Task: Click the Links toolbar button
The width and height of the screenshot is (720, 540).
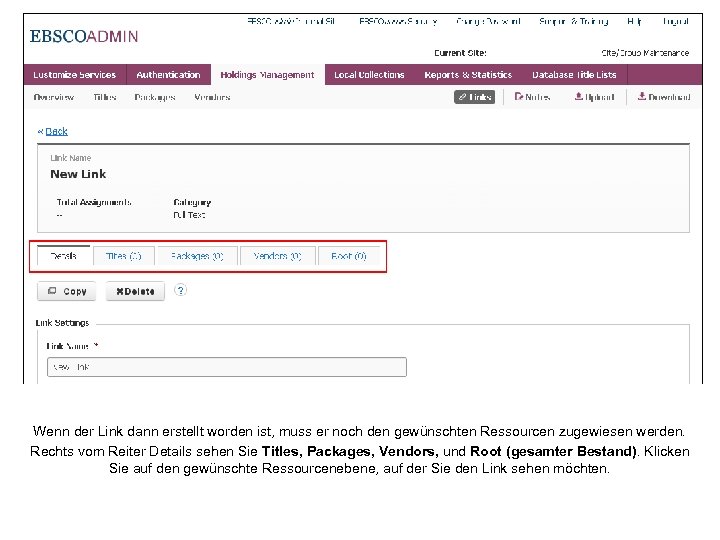Action: [474, 97]
